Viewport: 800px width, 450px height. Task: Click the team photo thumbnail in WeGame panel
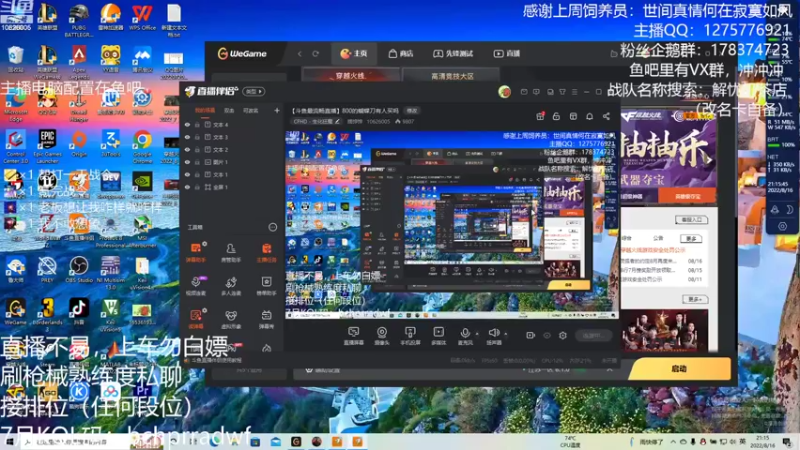click(664, 331)
